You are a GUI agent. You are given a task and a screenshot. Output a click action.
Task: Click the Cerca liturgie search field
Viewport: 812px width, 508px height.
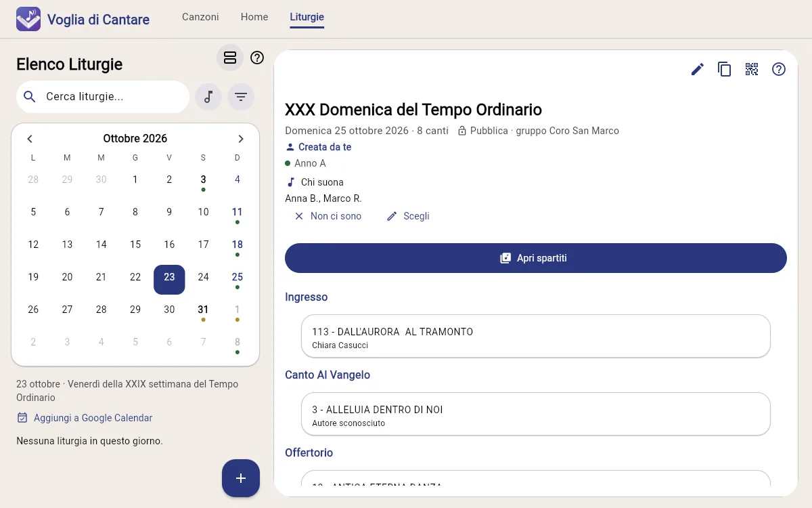pyautogui.click(x=103, y=97)
